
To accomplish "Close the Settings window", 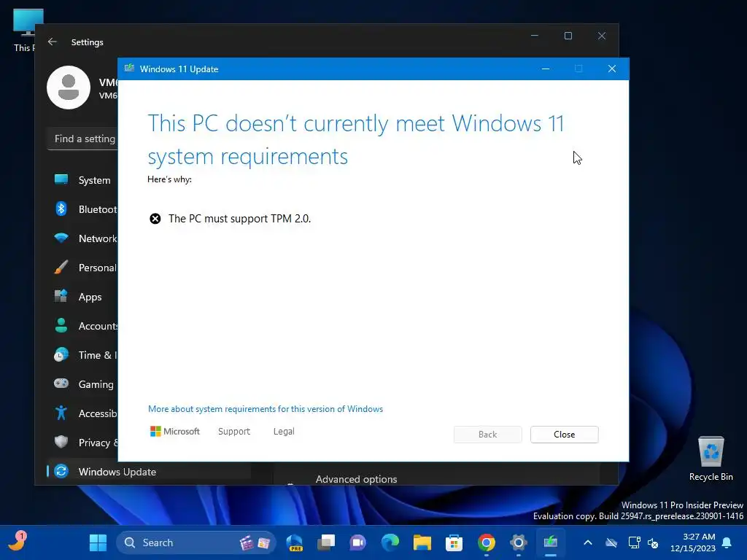I will tap(602, 36).
